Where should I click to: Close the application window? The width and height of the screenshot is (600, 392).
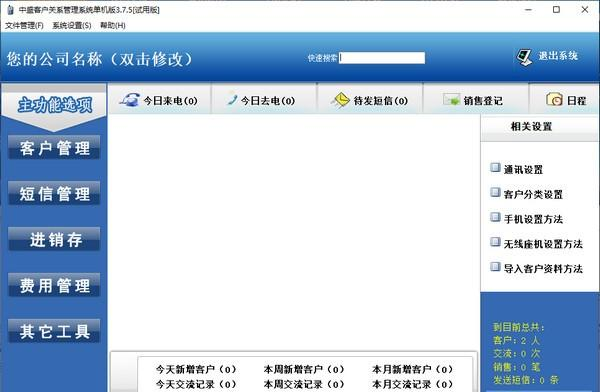click(x=585, y=10)
